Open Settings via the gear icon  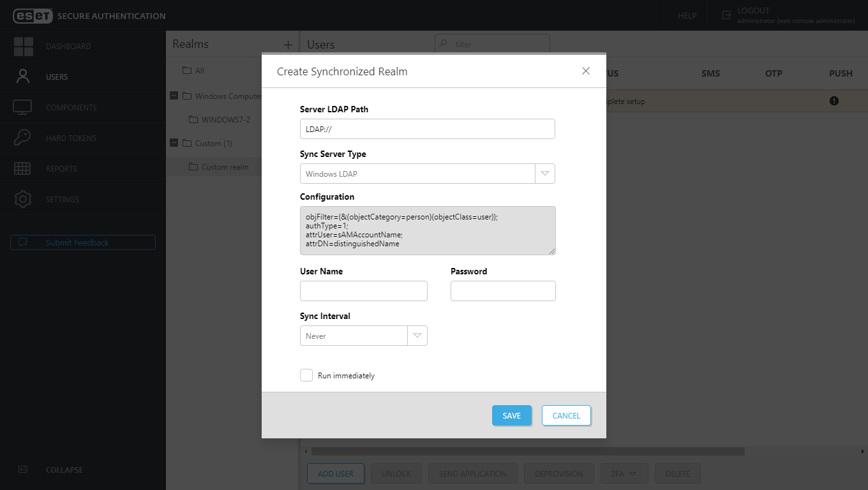pyautogui.click(x=23, y=199)
